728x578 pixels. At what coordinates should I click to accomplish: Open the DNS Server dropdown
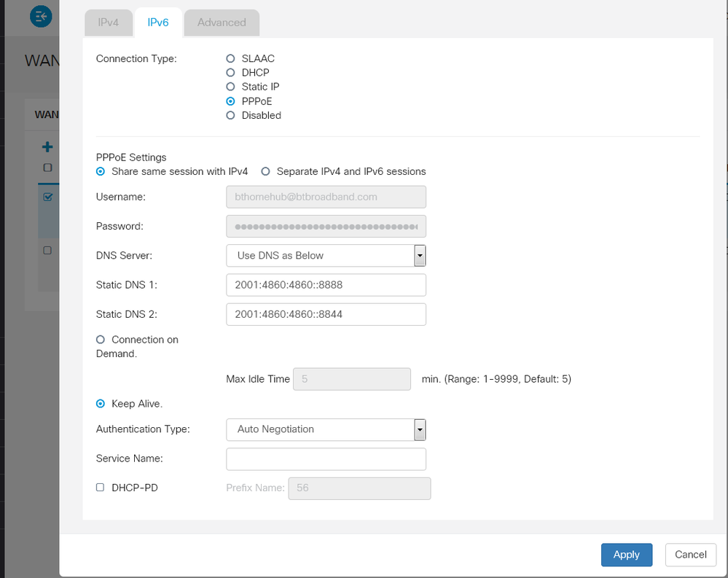pos(326,256)
